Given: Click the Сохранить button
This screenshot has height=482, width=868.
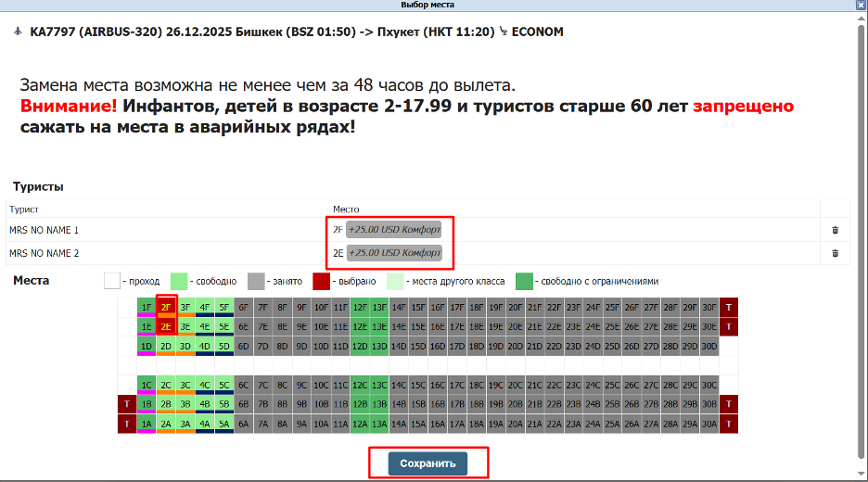Looking at the screenshot, I should (428, 463).
